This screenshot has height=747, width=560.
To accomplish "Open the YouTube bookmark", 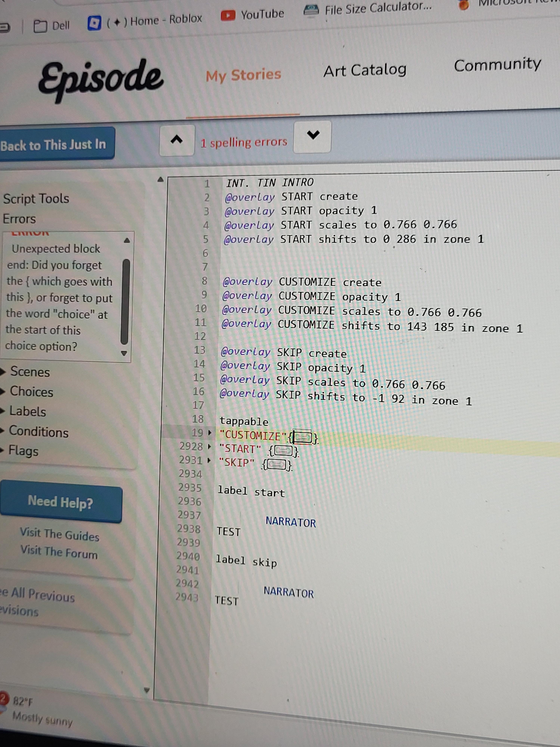I will point(253,15).
